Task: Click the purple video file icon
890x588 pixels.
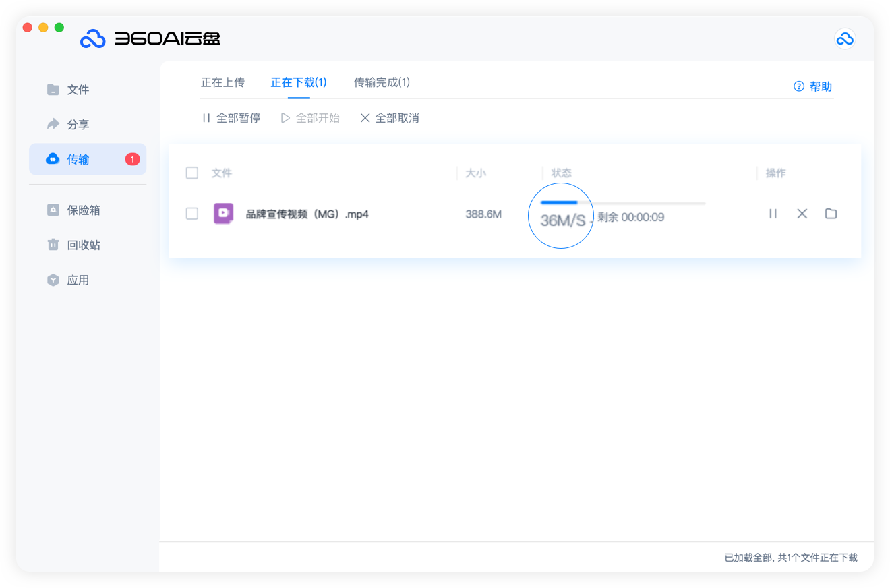Action: point(224,214)
